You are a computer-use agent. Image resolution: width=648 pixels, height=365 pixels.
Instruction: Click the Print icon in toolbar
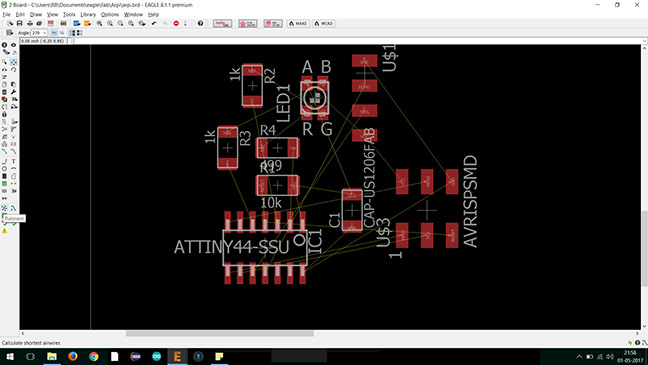point(30,24)
